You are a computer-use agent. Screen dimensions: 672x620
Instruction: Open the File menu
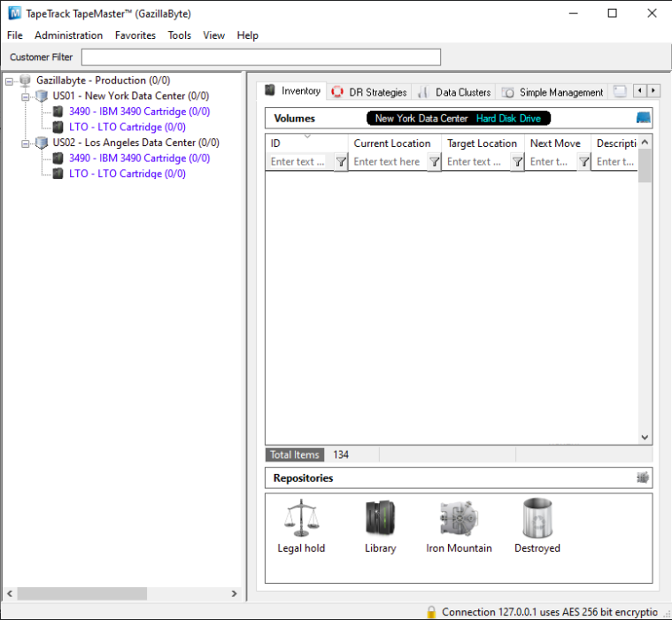click(x=15, y=35)
